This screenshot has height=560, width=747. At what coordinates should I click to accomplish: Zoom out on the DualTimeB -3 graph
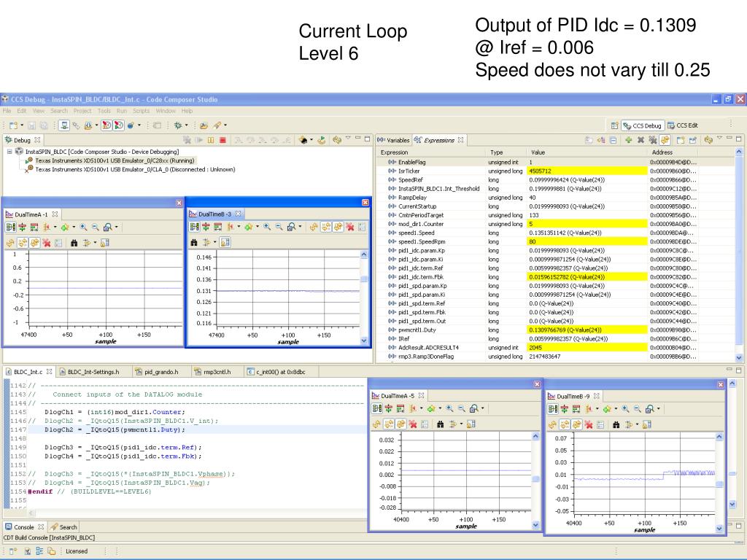279,227
